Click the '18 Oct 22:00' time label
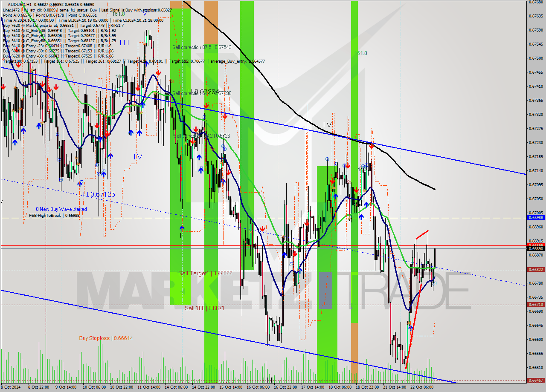The height and width of the screenshot is (392, 546). (367, 388)
